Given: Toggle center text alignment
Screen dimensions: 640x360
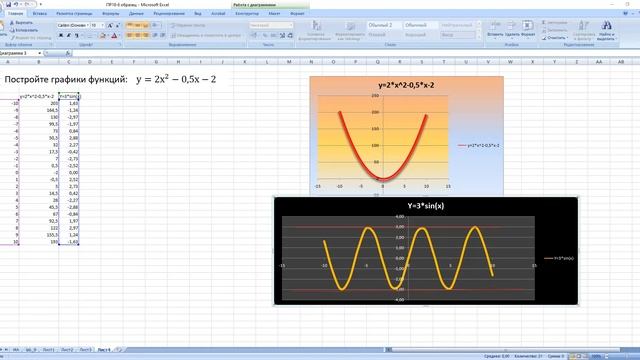Looking at the screenshot, I should point(138,36).
